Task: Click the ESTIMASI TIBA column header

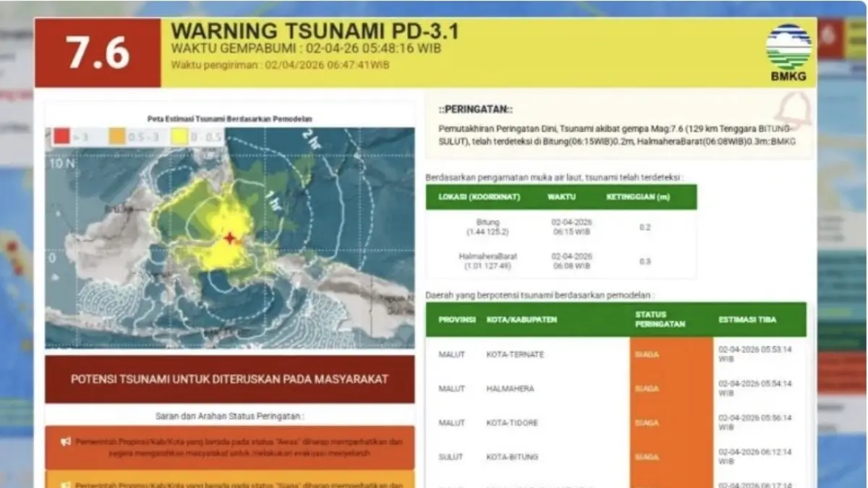Action: tap(748, 319)
